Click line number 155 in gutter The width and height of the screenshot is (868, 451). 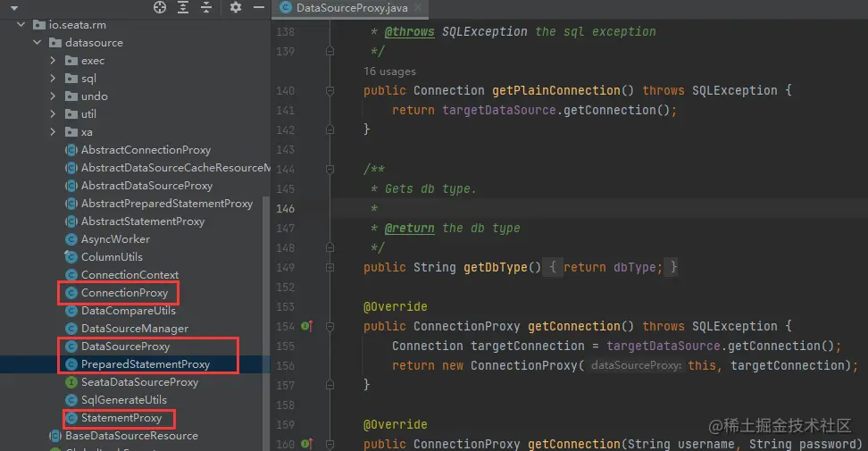pos(285,346)
